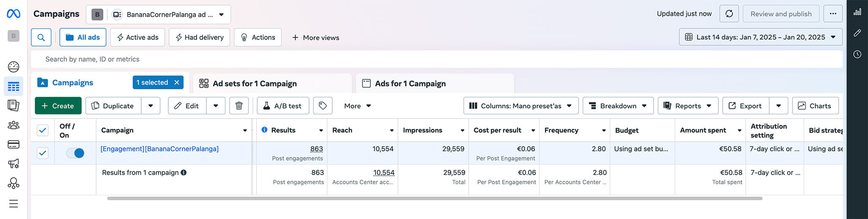Open the Breakdown dropdown
Viewport: 868px width, 219px height.
pyautogui.click(x=618, y=105)
